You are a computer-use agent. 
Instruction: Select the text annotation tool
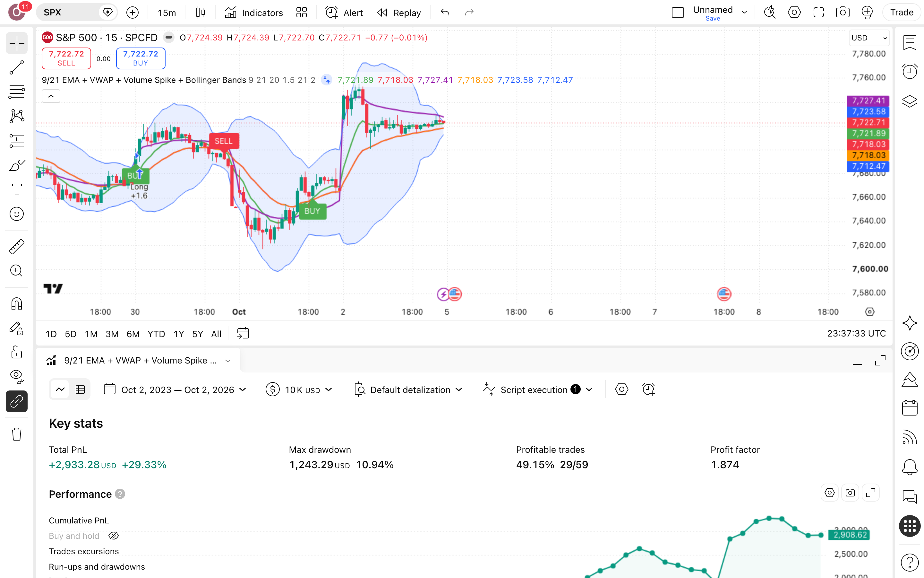click(16, 189)
